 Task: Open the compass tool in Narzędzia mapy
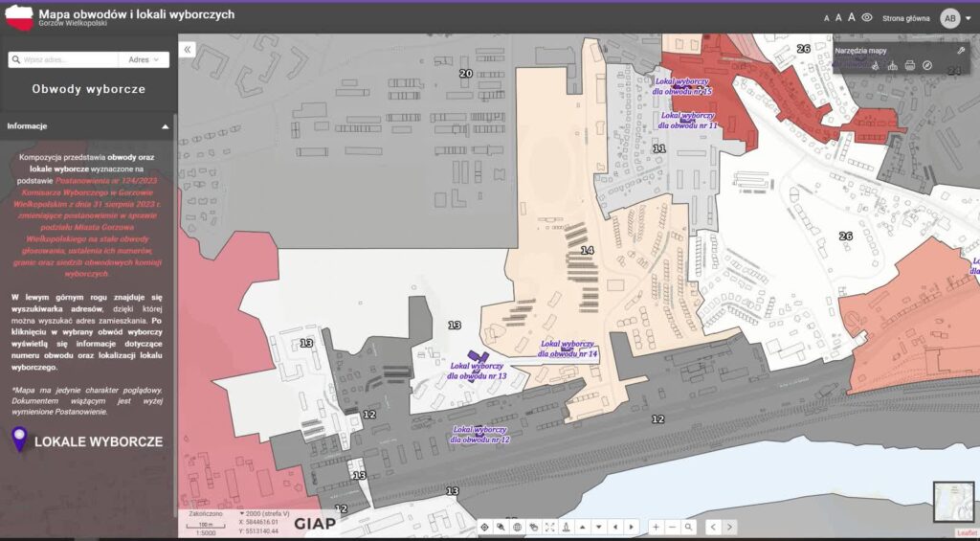point(926,65)
